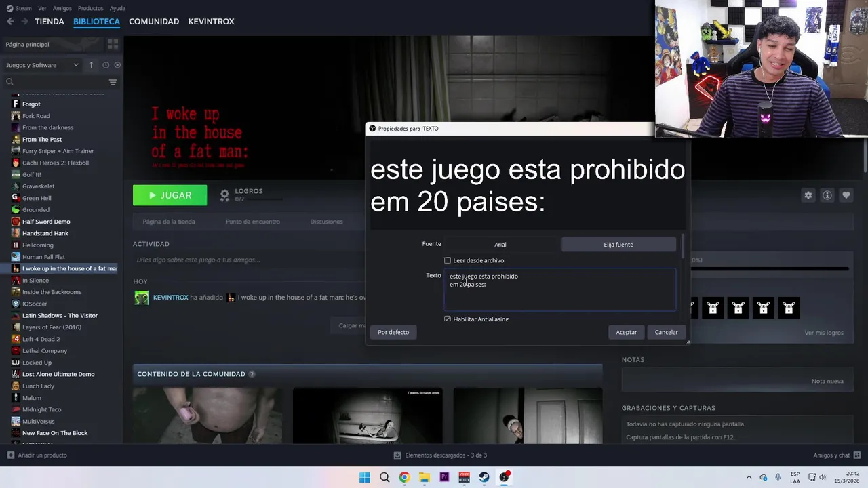Open game info icon
The width and height of the screenshot is (868, 488).
coord(827,195)
